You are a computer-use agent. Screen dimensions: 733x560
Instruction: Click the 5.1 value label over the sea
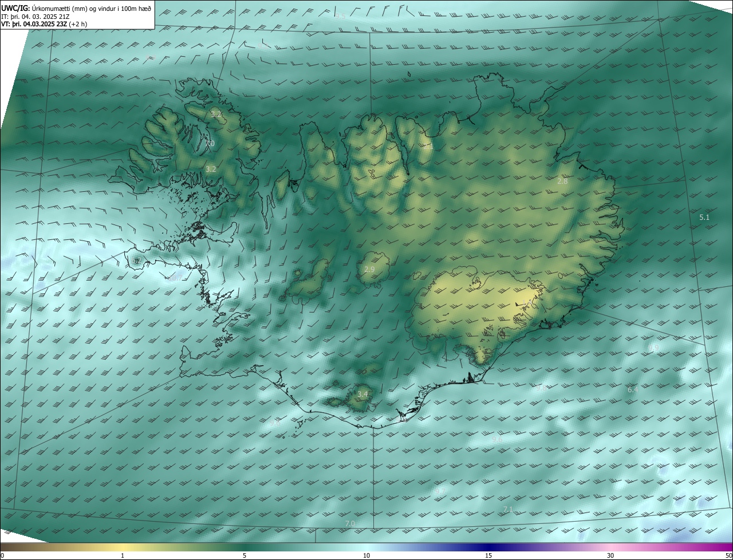(704, 217)
